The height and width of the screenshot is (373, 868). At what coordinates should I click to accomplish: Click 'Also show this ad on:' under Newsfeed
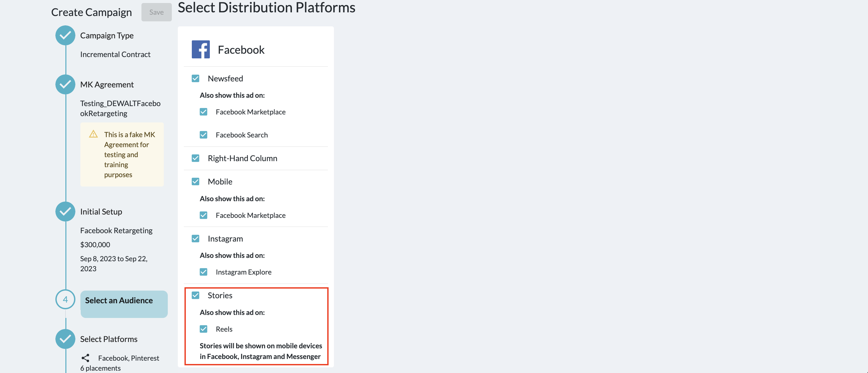[x=232, y=95]
